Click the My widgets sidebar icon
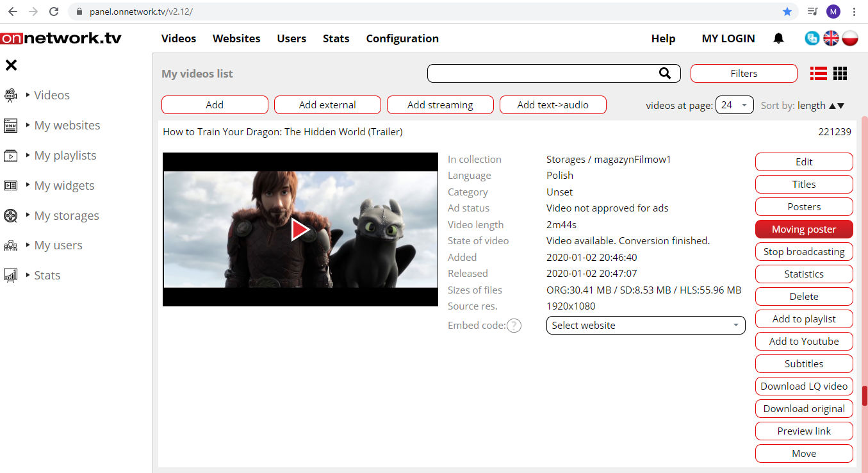This screenshot has width=868, height=473. pos(10,186)
